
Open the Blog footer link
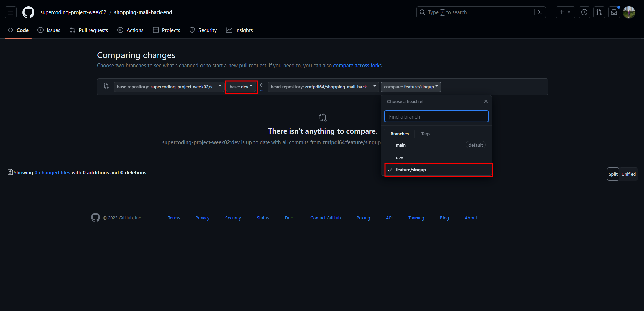[445, 218]
